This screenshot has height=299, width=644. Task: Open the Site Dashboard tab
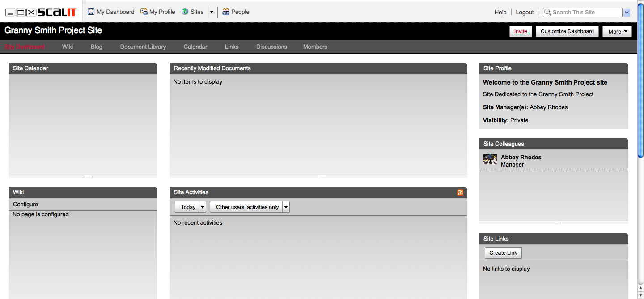tap(25, 47)
